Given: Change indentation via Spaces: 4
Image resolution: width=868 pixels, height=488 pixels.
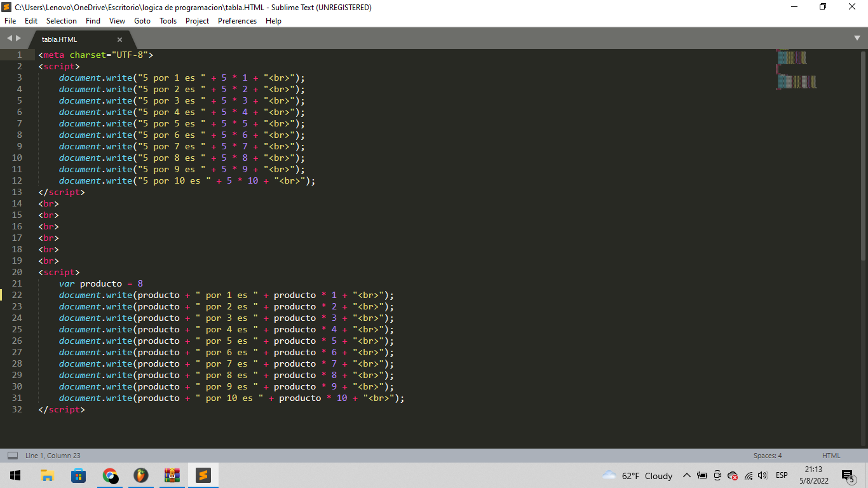Looking at the screenshot, I should pos(768,456).
